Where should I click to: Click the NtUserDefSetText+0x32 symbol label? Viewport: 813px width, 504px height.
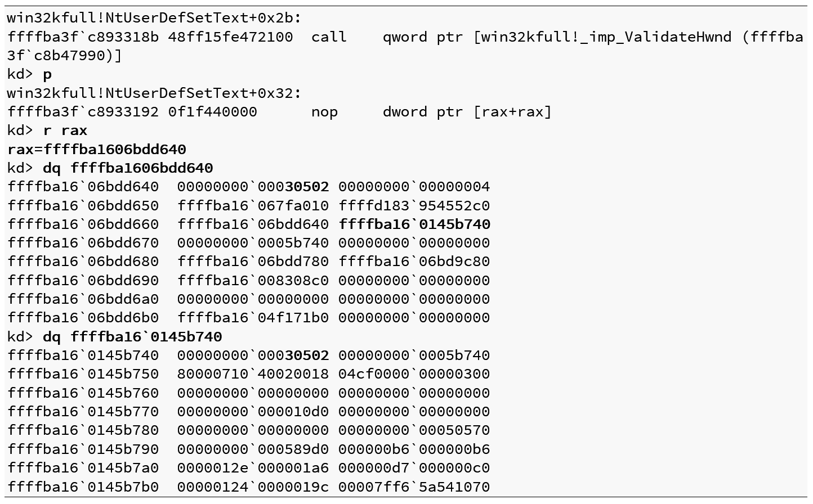coord(154,93)
